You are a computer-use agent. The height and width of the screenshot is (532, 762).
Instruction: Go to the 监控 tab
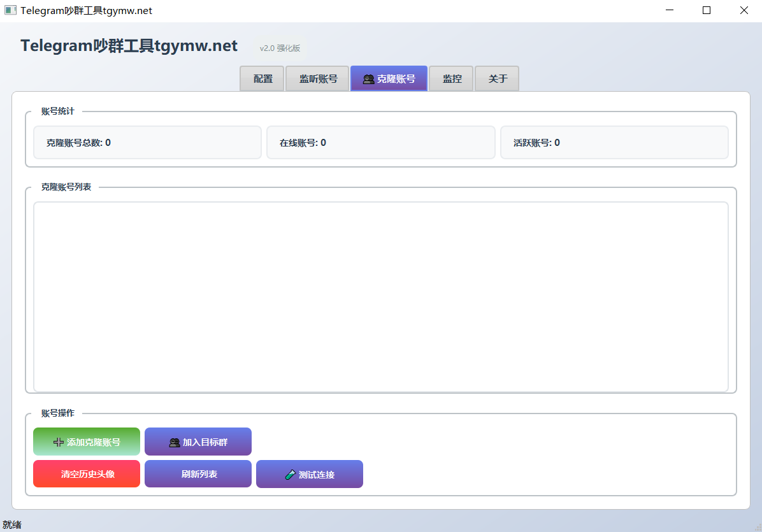click(452, 79)
